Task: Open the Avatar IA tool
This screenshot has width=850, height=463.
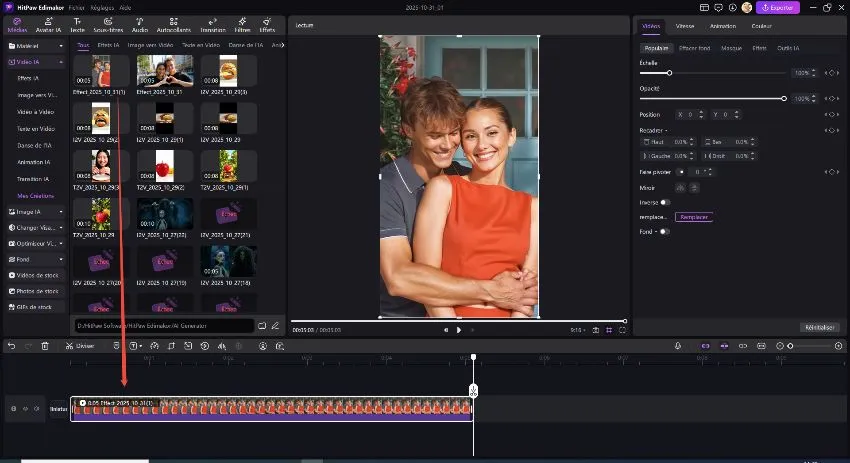Action: click(x=47, y=24)
